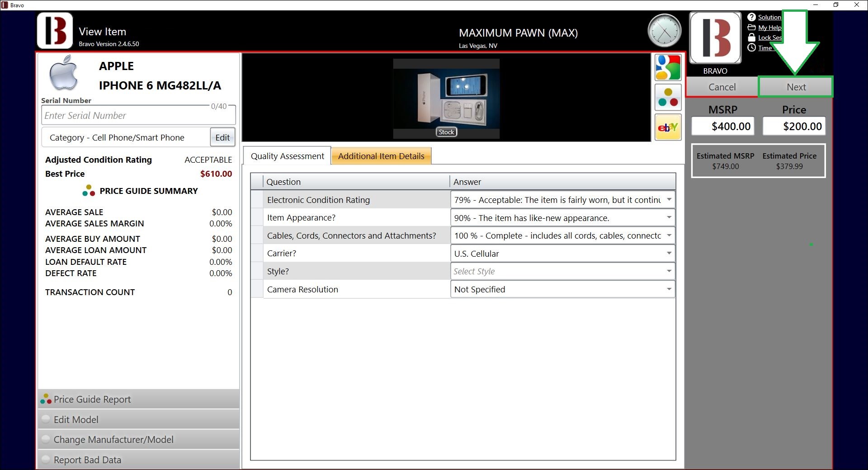Screen dimensions: 868x470
Task: Open Report Bad Data option
Action: 139,460
